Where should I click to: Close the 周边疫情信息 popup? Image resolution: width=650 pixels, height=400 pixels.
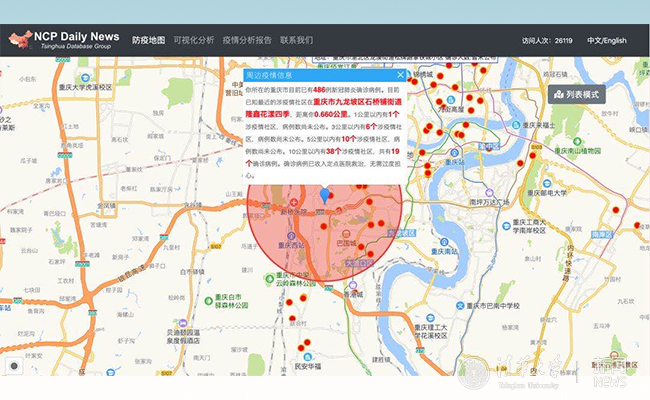click(x=401, y=75)
